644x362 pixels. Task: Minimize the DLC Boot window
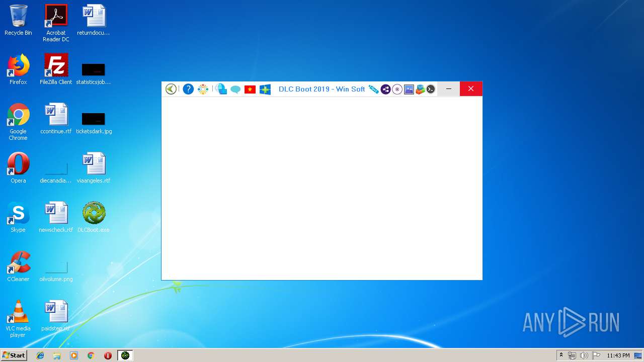click(x=449, y=89)
